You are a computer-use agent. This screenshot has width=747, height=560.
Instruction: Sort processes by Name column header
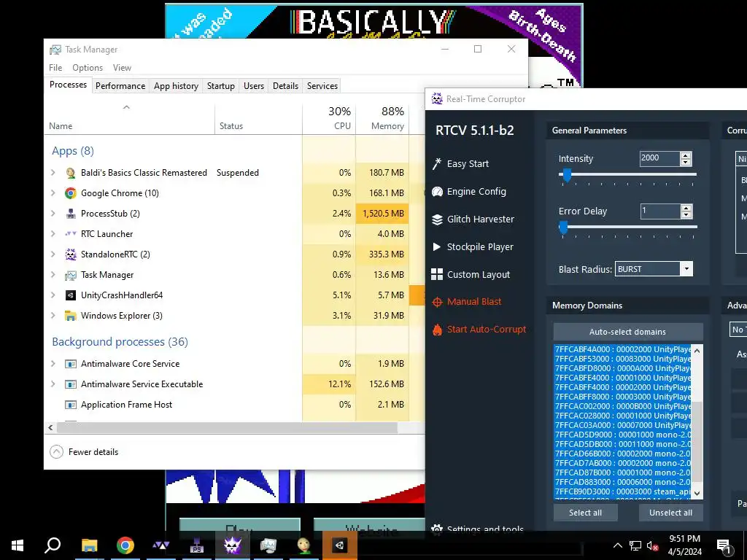[x=130, y=118]
